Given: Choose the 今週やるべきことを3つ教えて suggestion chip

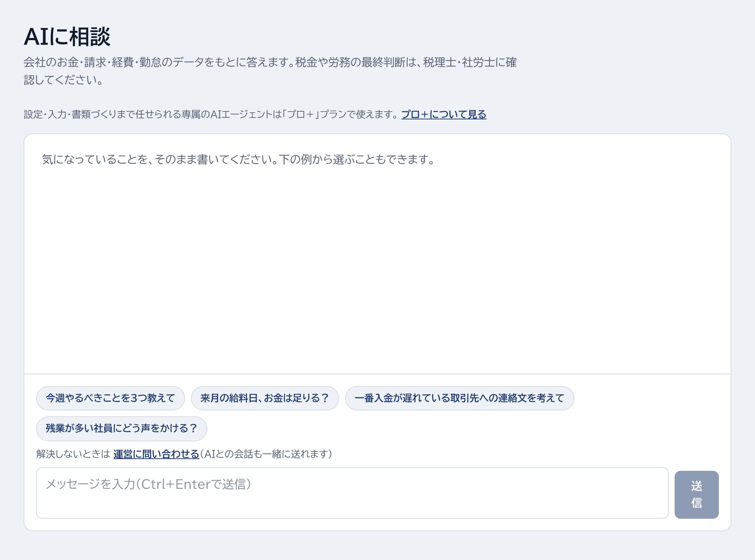Looking at the screenshot, I should 110,398.
